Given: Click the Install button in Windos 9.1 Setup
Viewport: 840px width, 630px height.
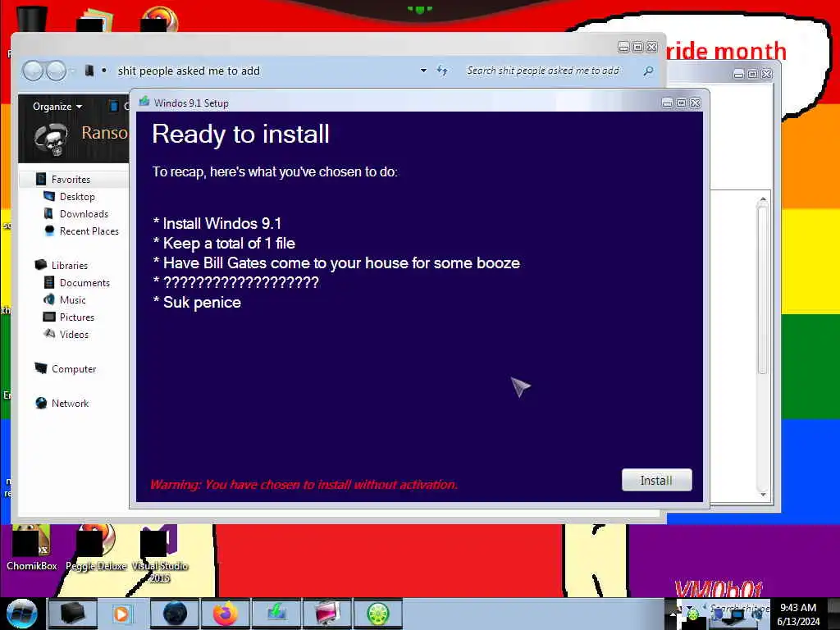Looking at the screenshot, I should [656, 480].
